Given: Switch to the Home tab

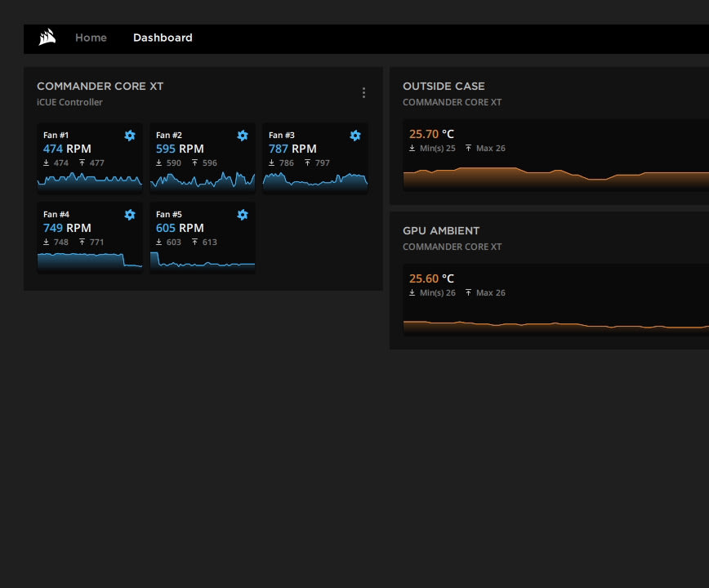Looking at the screenshot, I should [x=91, y=38].
